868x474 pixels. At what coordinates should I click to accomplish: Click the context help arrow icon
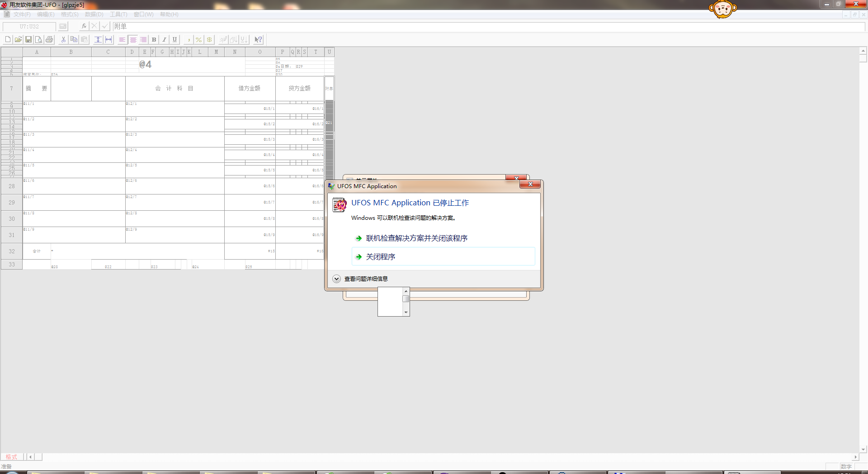(258, 40)
